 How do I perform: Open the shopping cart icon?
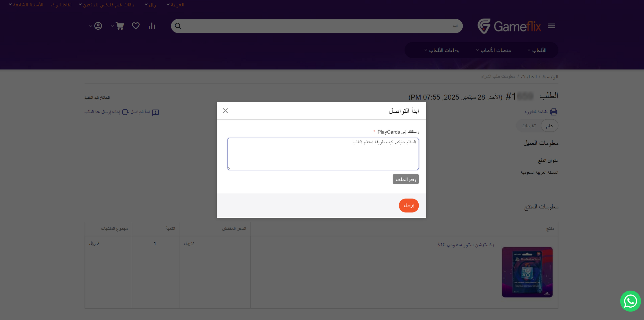tap(120, 26)
